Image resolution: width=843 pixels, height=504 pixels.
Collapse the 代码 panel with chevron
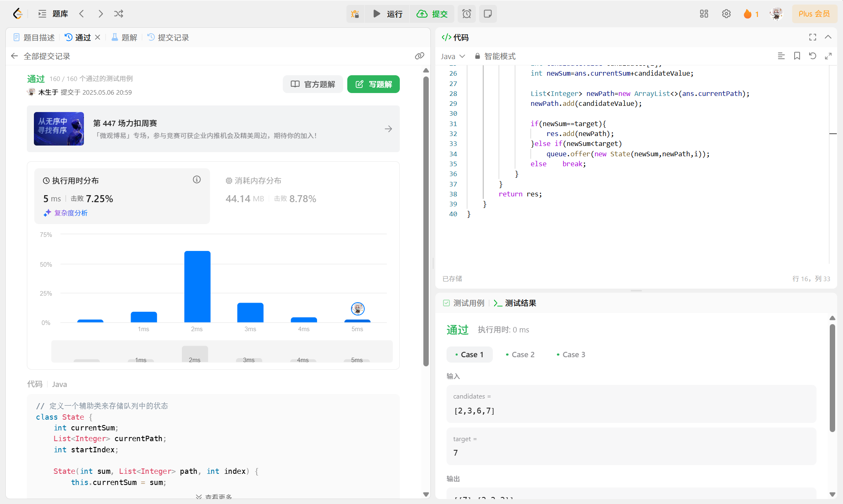(828, 37)
